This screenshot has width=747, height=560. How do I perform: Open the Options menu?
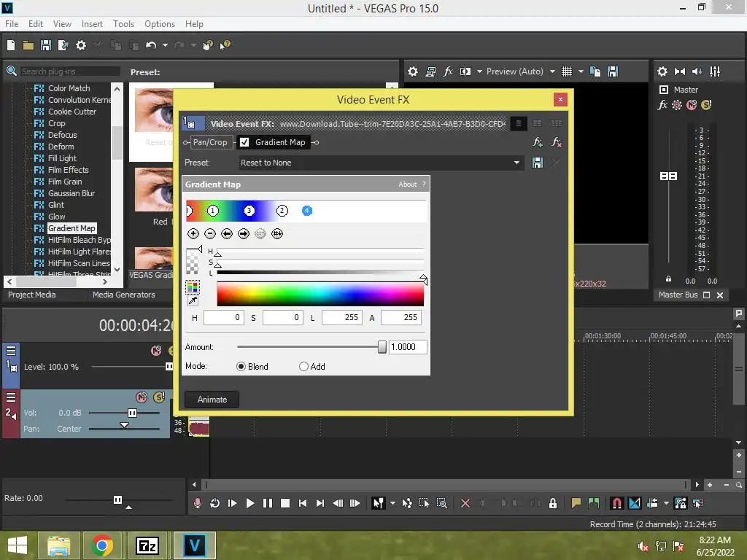click(x=160, y=24)
